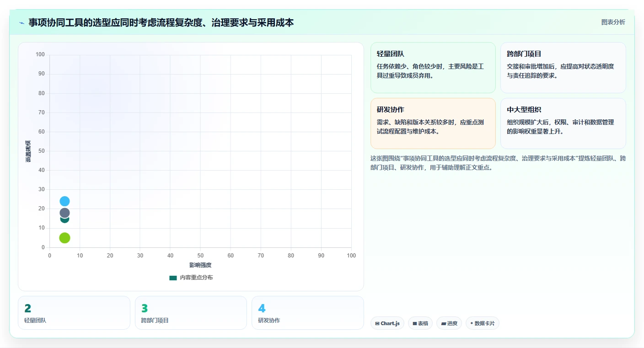Open the 跨部门项目 info card
Screen dimensions: 644x348
click(563, 68)
